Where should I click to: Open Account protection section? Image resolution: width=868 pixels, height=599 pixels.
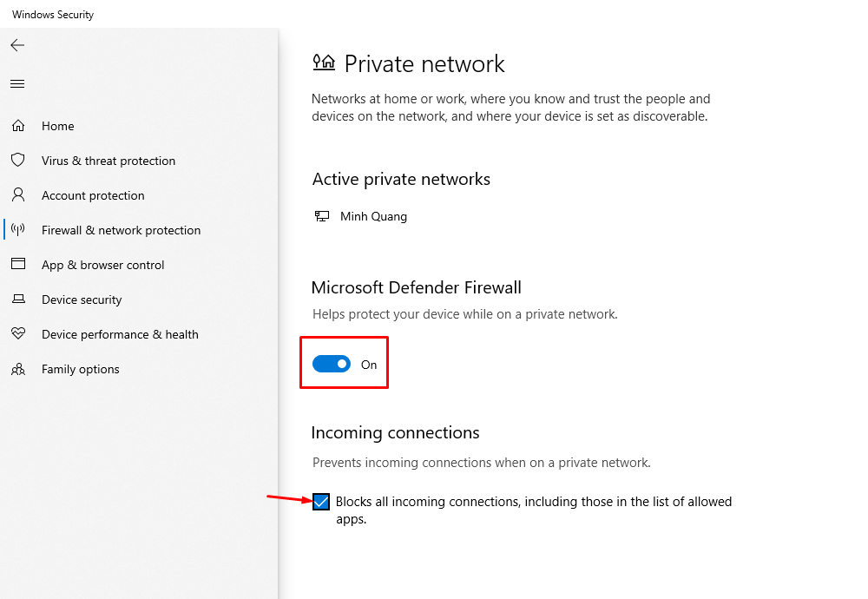click(93, 195)
